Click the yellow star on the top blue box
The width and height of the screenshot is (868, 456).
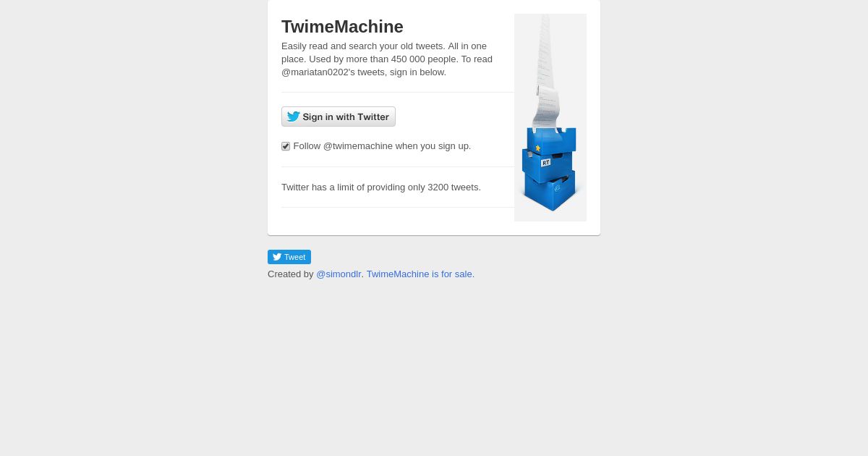coord(538,148)
